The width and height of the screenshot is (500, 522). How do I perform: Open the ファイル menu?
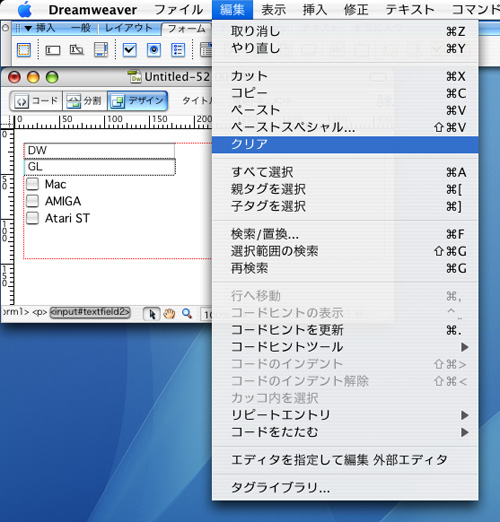179,10
